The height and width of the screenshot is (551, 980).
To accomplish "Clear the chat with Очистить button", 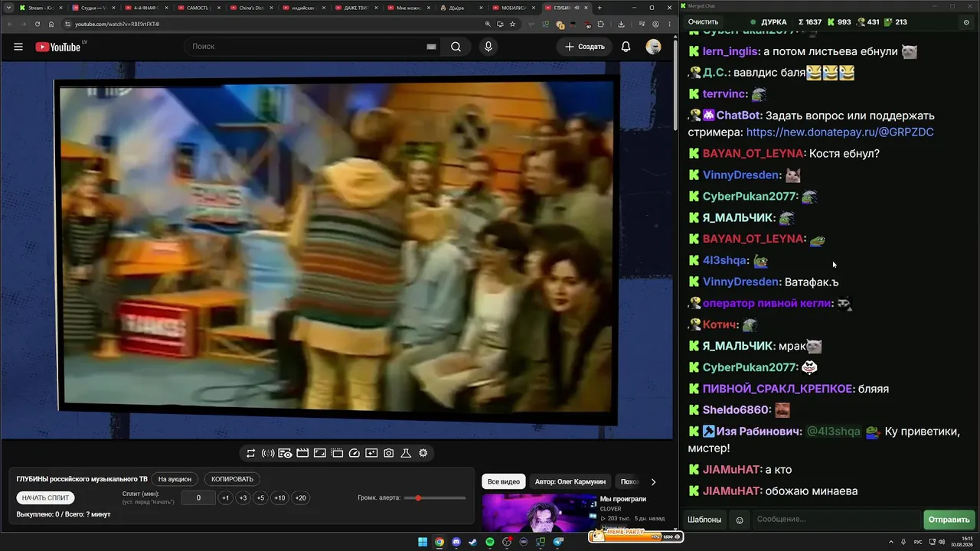I will click(703, 22).
